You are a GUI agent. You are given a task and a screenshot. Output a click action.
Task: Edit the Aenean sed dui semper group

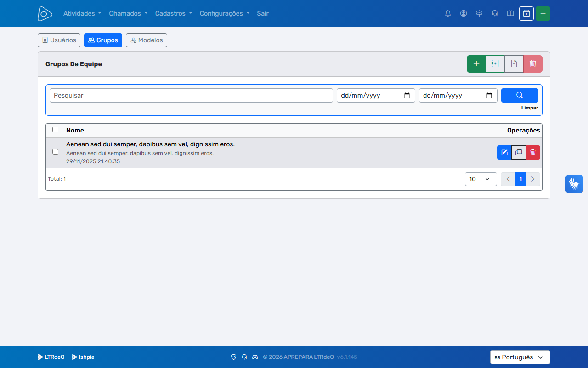pos(504,152)
